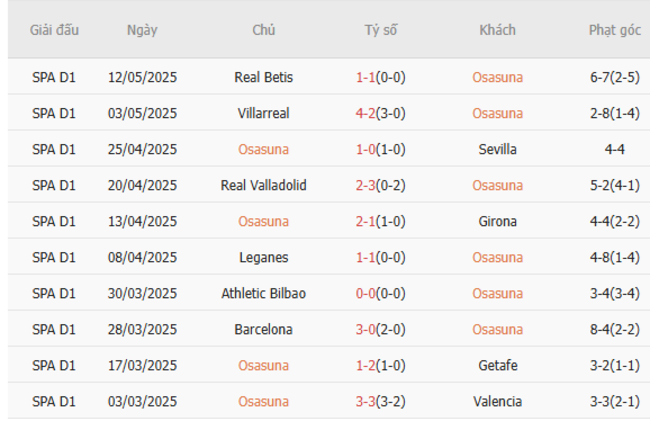Click the Phạt góc column header
The height and width of the screenshot is (421, 650).
[x=614, y=30]
